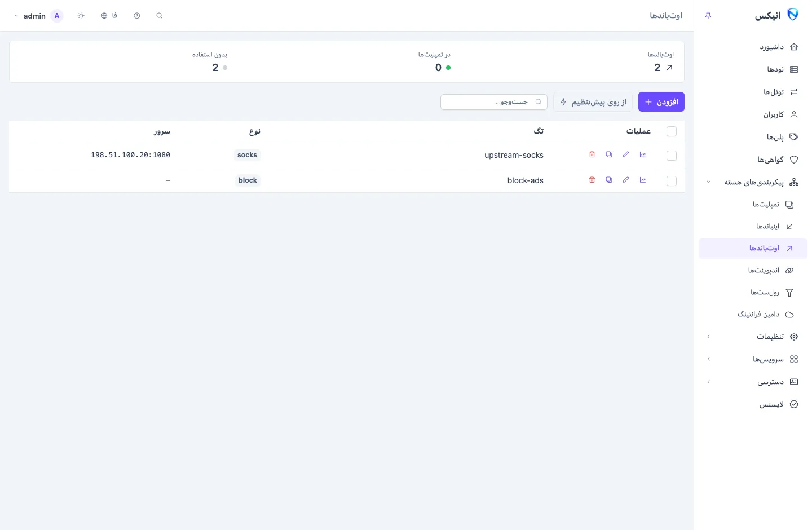
Task: Open stats chart for block-ads
Action: [x=643, y=180]
